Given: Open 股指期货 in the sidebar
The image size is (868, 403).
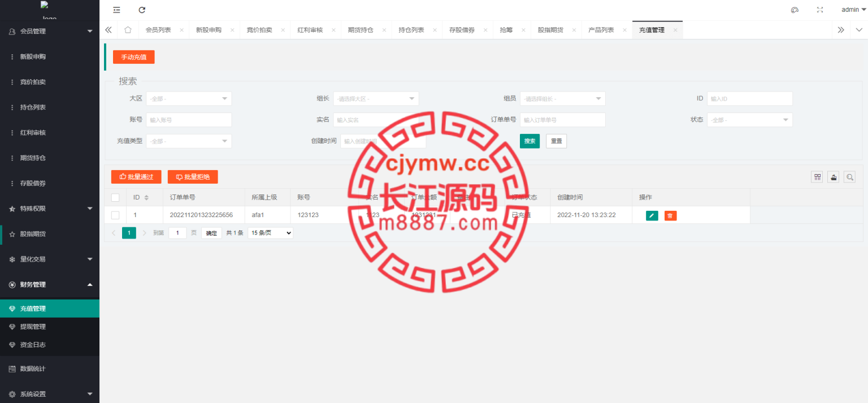Looking at the screenshot, I should [50, 234].
